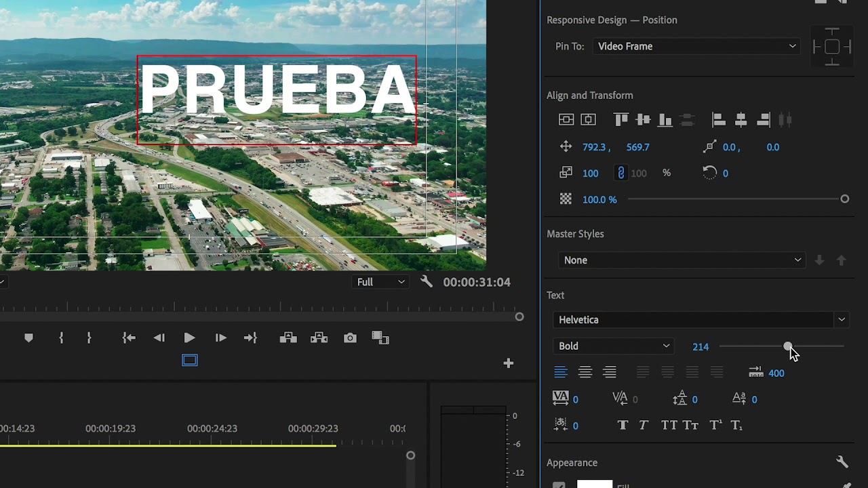868x488 pixels.
Task: Click the leading line-spacing icon
Action: (x=679, y=399)
